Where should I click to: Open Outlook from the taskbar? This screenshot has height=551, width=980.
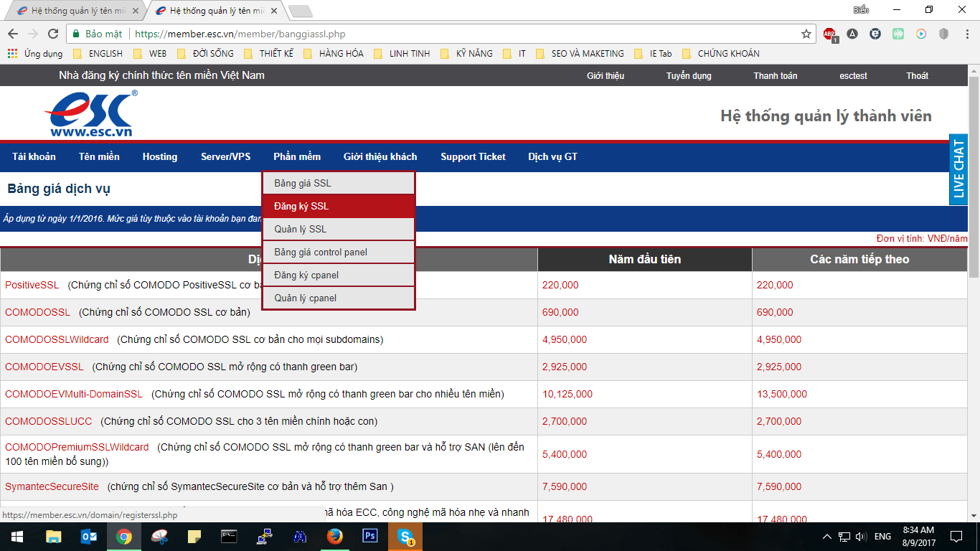tap(89, 536)
